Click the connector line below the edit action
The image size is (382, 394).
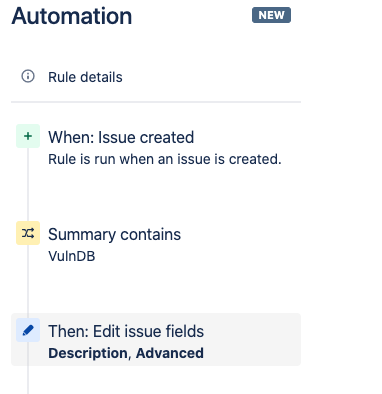[28, 368]
